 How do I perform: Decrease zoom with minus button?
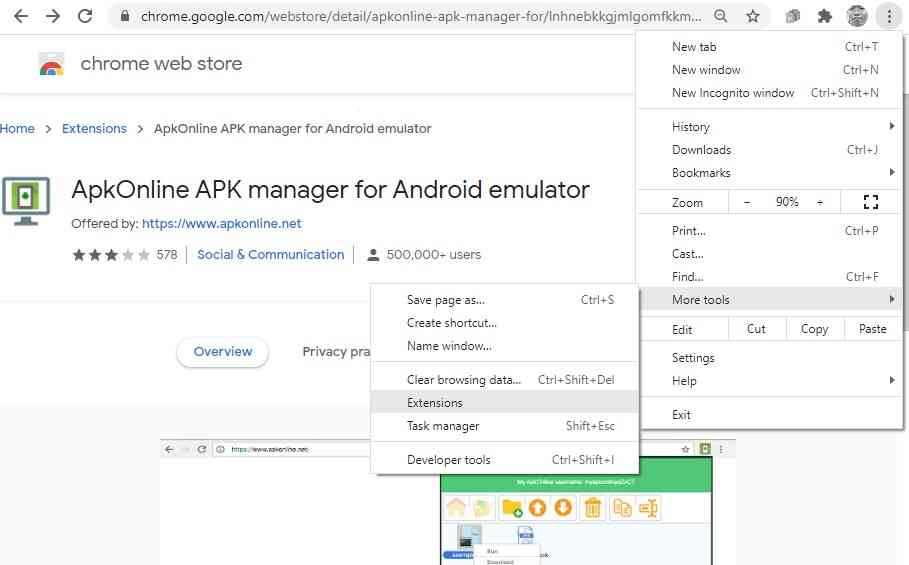(746, 202)
